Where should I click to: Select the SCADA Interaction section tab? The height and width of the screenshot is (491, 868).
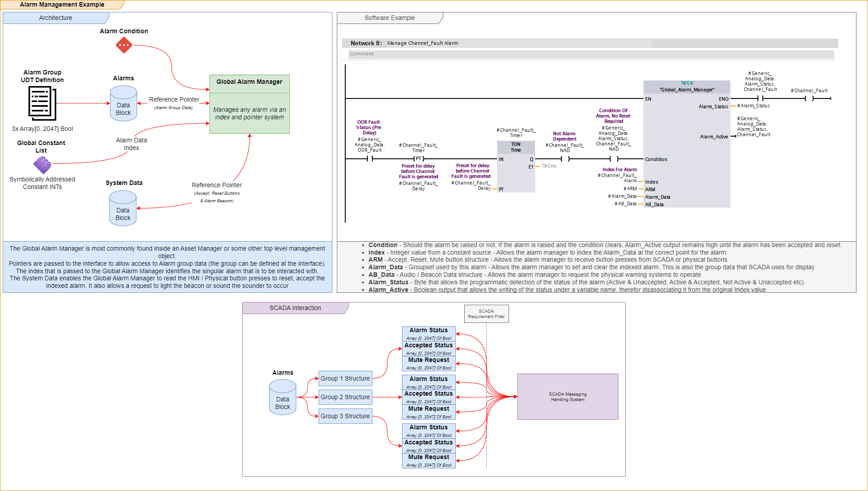tap(295, 308)
